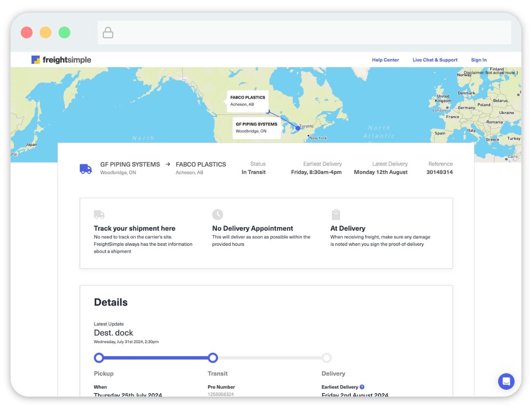This screenshot has height=409, width=532.
Task: Click the padlock icon in address bar
Action: (108, 33)
